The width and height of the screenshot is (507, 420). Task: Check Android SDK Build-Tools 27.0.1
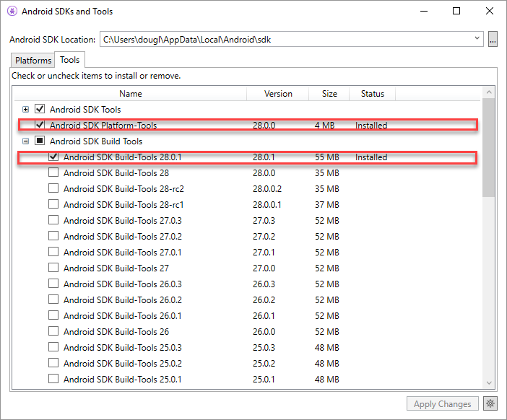[x=53, y=251]
